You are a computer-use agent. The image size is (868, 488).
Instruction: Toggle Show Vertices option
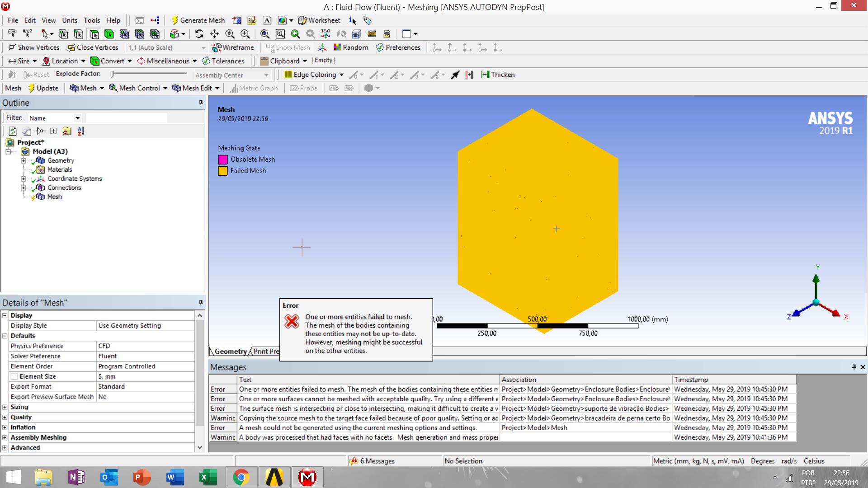point(34,47)
